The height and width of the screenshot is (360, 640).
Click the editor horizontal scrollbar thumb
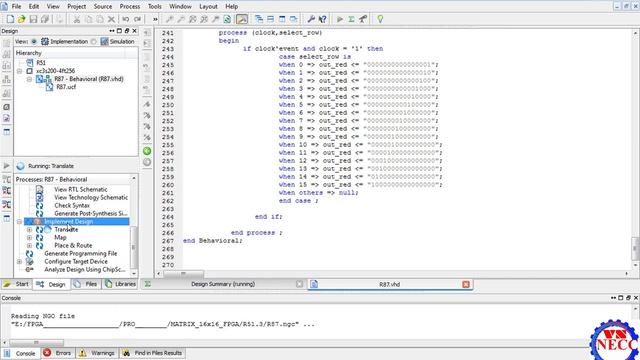coord(183,273)
